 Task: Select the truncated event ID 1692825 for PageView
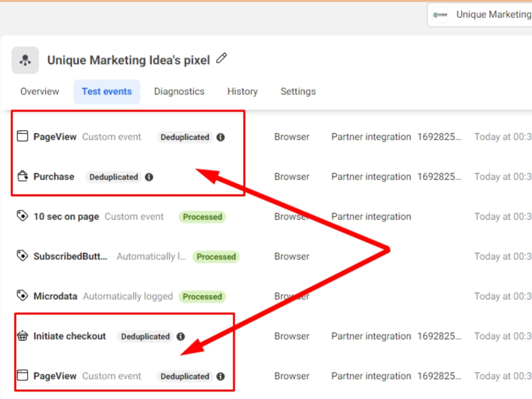click(440, 136)
